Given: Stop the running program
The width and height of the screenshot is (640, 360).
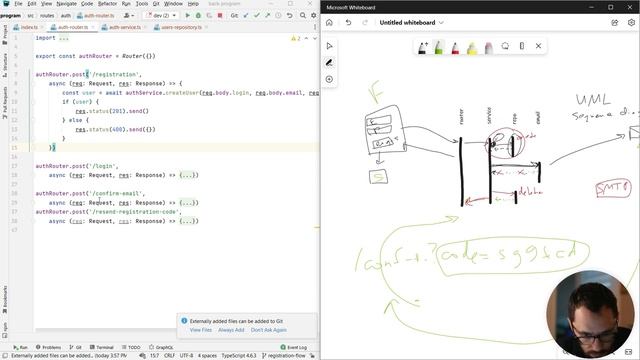Looking at the screenshot, I should tap(220, 16).
